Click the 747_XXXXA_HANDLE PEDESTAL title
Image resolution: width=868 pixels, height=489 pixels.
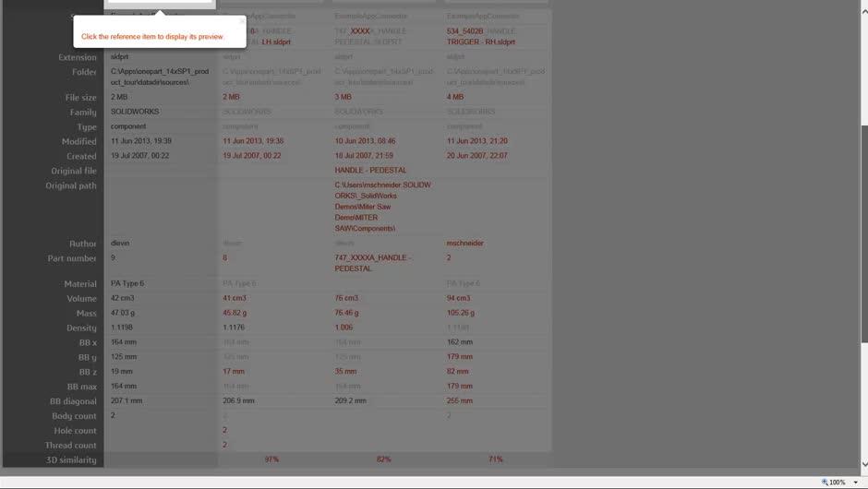pyautogui.click(x=369, y=36)
